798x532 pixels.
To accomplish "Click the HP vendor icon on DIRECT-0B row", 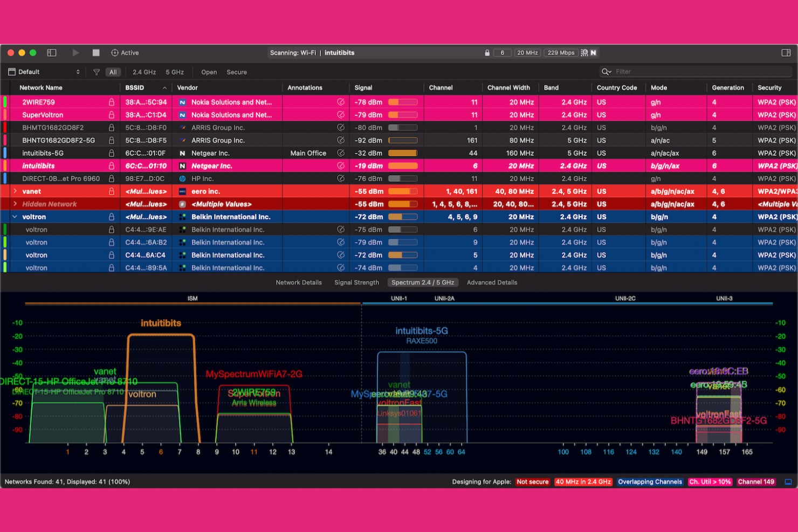I will click(x=182, y=178).
